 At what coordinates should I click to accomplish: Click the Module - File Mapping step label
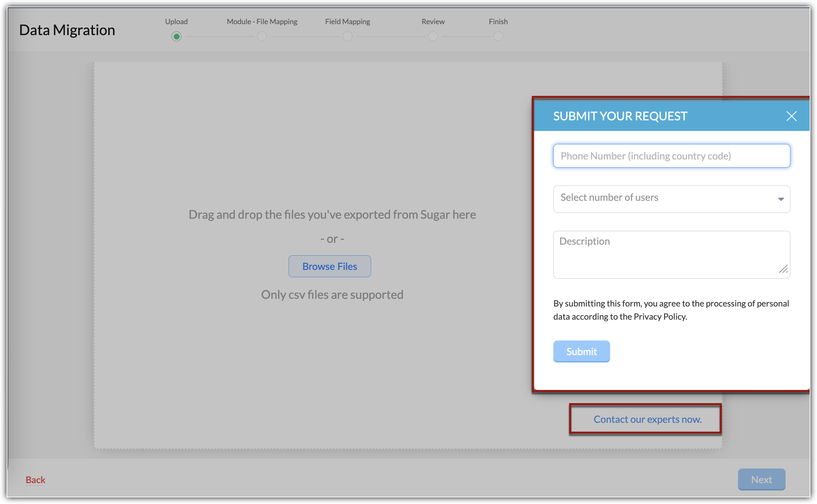(262, 22)
